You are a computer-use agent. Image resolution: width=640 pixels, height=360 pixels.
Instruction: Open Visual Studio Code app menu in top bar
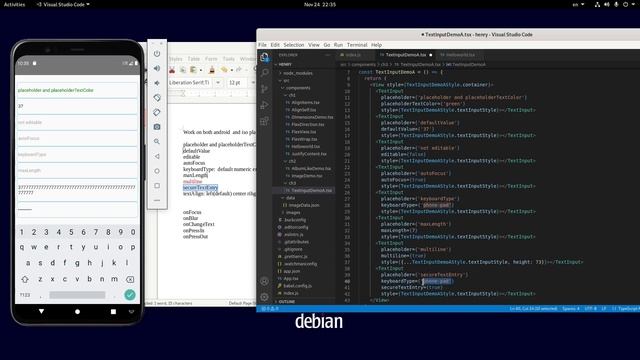click(63, 4)
